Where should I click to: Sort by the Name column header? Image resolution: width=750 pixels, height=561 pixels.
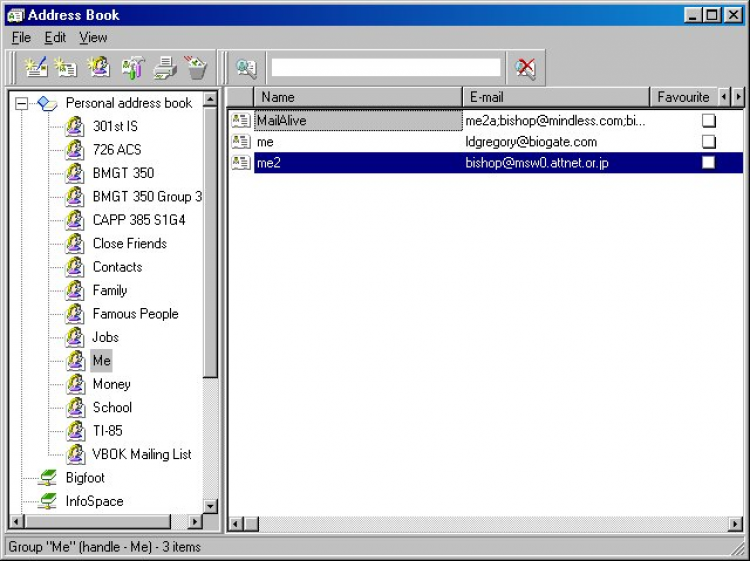358,97
